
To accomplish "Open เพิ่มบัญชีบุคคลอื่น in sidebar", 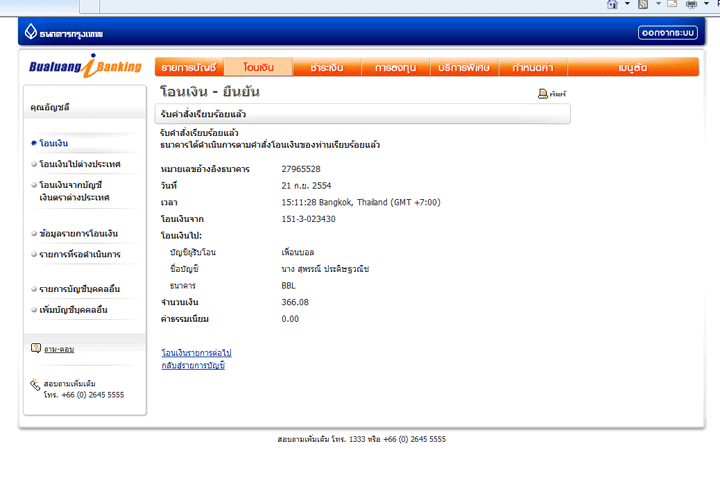I will pos(73,310).
